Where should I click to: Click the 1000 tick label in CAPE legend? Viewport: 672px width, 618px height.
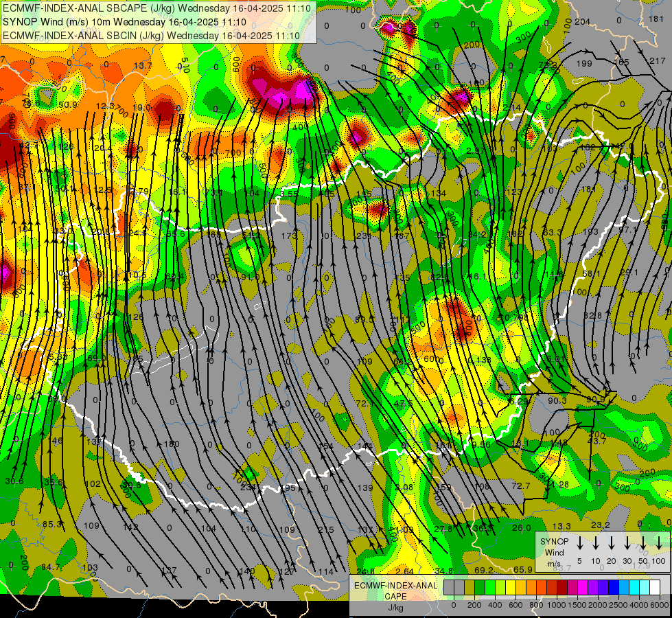click(556, 605)
